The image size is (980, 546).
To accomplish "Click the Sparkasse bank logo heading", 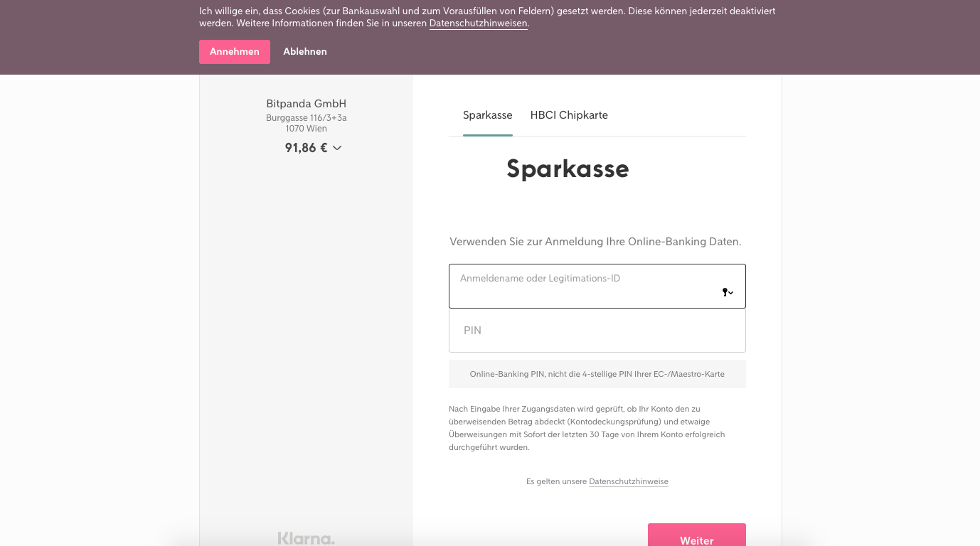I will tap(568, 169).
